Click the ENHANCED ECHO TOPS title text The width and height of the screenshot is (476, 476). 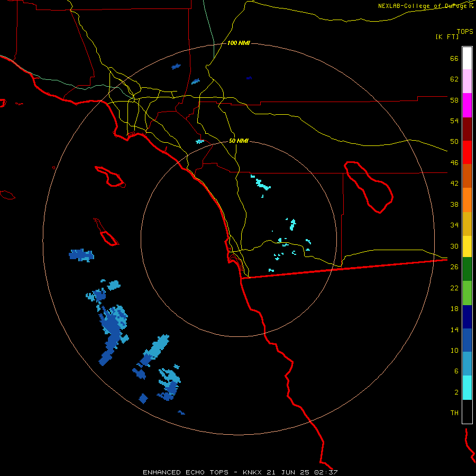186,472
